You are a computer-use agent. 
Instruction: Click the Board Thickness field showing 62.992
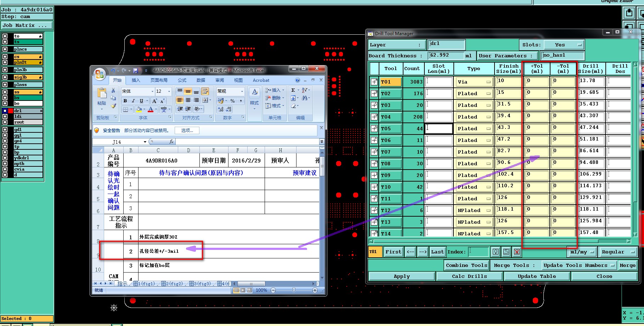pos(446,56)
